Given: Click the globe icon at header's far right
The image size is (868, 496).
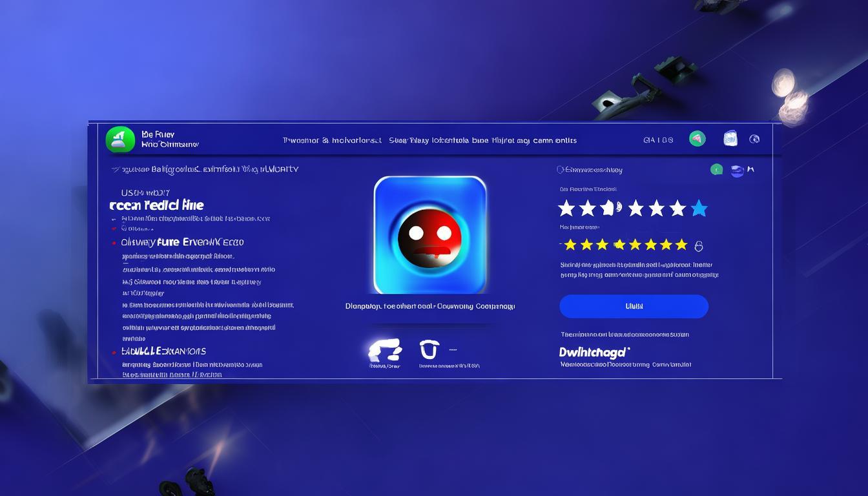Looking at the screenshot, I should click(754, 139).
